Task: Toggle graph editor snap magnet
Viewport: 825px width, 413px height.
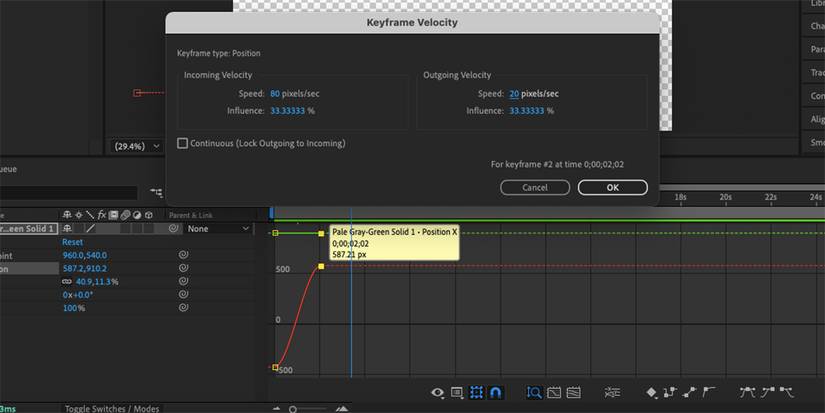Action: [495, 392]
